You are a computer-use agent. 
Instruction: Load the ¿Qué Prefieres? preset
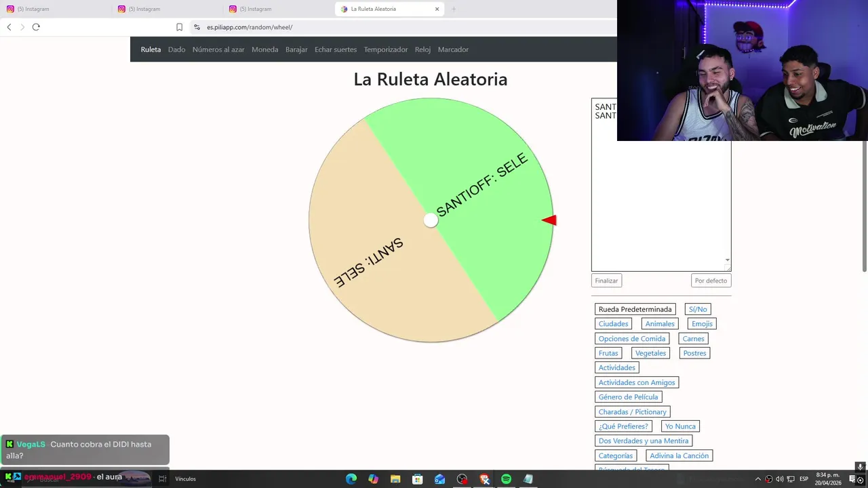click(x=623, y=426)
